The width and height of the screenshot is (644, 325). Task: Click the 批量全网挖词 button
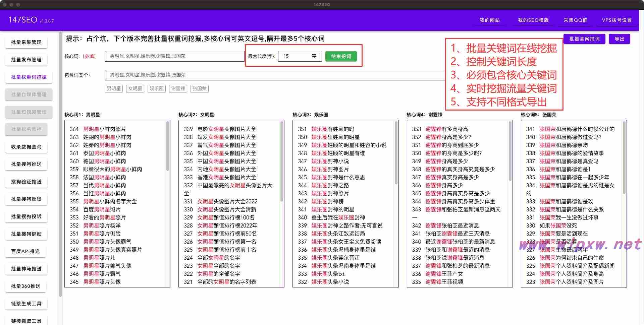coord(584,39)
